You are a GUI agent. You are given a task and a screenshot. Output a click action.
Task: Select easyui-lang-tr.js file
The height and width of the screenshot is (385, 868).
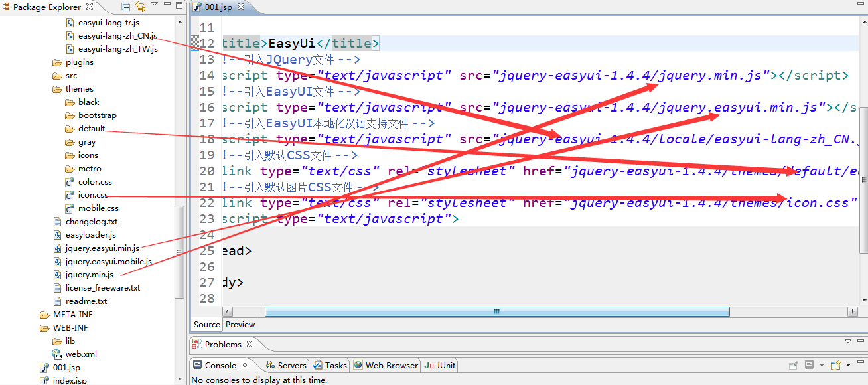pos(103,22)
